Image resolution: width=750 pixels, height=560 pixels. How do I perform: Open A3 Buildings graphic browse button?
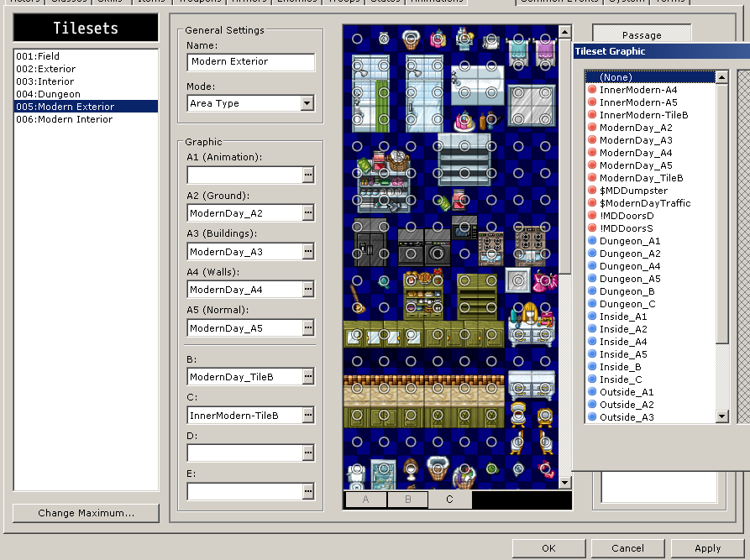[x=308, y=252]
